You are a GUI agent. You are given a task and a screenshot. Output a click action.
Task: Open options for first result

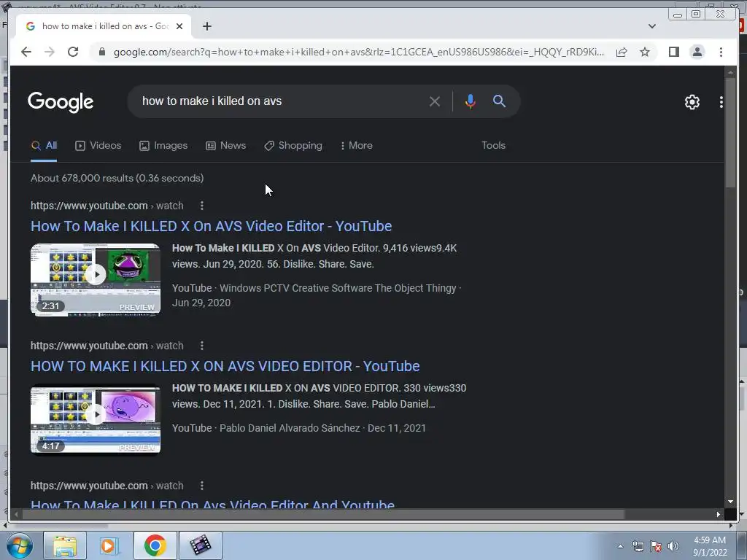coord(202,206)
